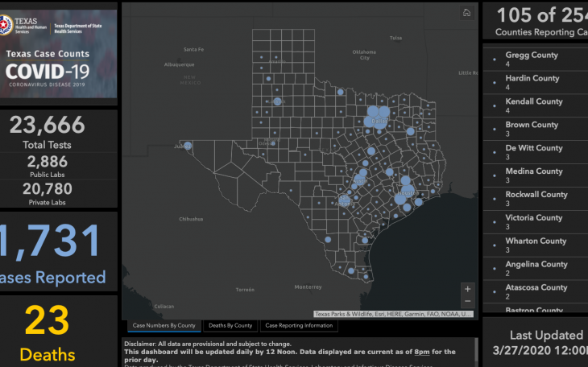This screenshot has height=367, width=588.
Task: Select Gregg County in the list
Action: click(532, 59)
